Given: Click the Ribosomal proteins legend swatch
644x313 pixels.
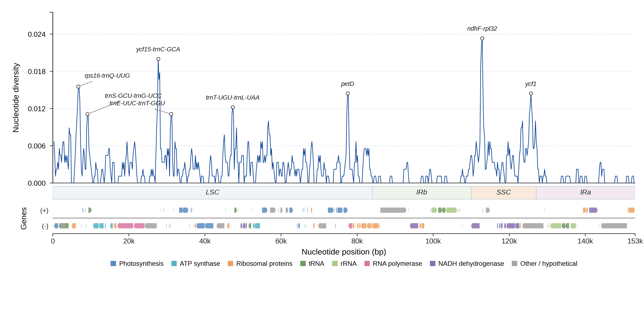Looking at the screenshot, I should (x=231, y=264).
